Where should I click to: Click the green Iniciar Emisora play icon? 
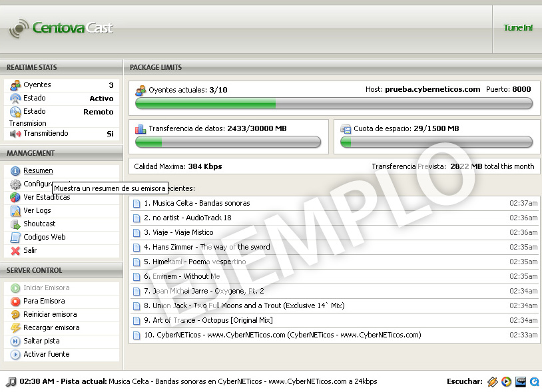pyautogui.click(x=15, y=288)
